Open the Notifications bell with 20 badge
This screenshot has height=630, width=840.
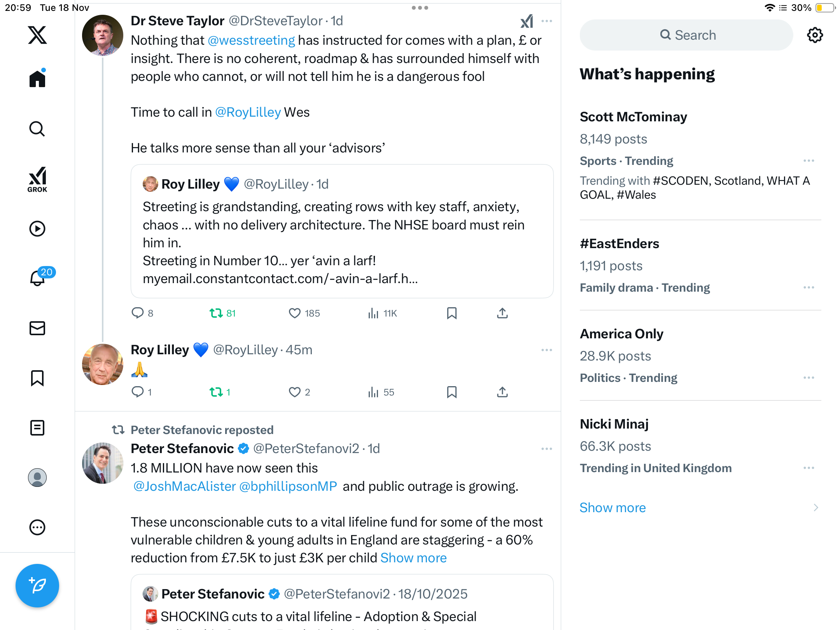(38, 278)
